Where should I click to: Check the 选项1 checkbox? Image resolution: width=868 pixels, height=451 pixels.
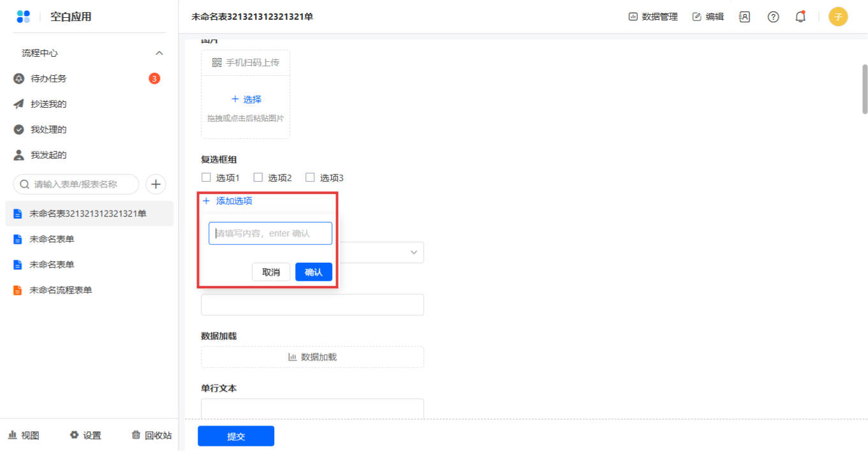206,177
